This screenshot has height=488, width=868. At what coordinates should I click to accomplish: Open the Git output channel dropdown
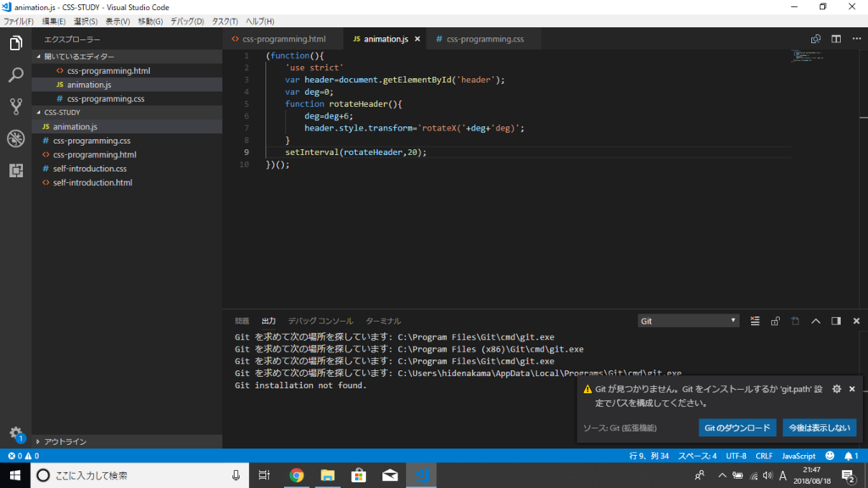click(x=688, y=321)
